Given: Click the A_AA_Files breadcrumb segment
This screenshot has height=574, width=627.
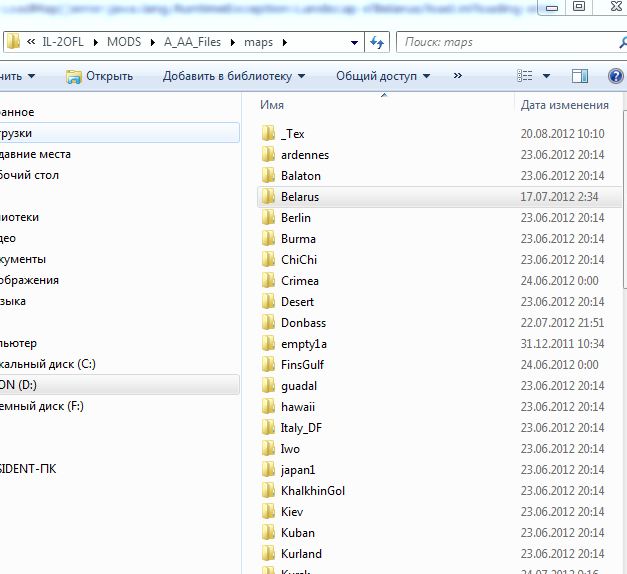Looking at the screenshot, I should pyautogui.click(x=192, y=42).
